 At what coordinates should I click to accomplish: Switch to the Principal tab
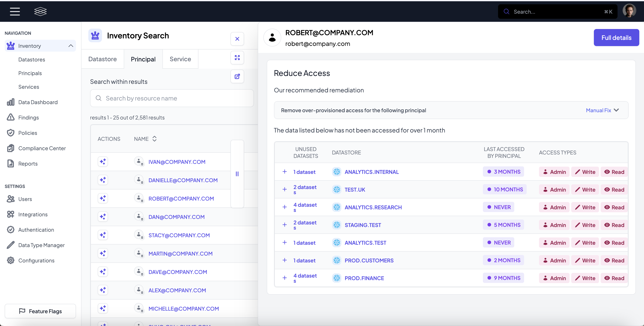point(143,59)
